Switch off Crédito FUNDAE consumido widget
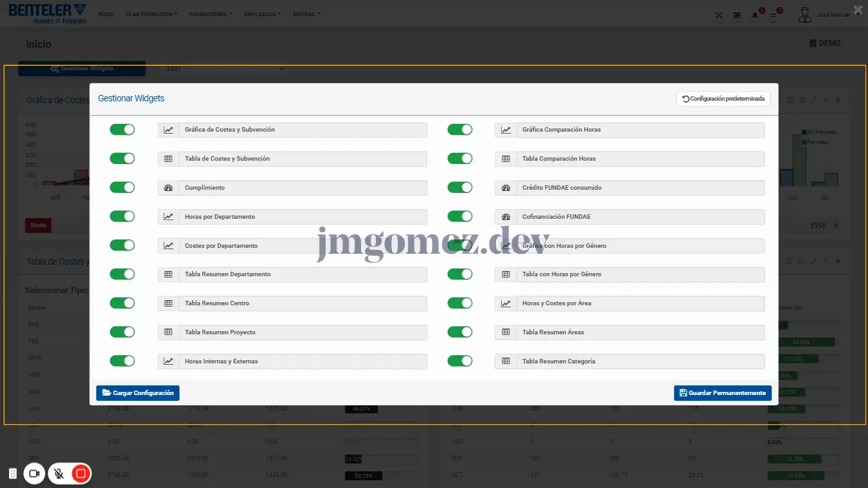The width and height of the screenshot is (868, 488). coord(460,188)
